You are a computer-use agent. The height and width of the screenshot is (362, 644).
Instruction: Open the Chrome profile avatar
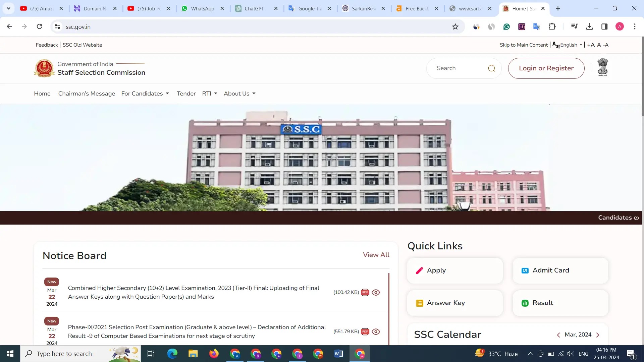pyautogui.click(x=620, y=26)
